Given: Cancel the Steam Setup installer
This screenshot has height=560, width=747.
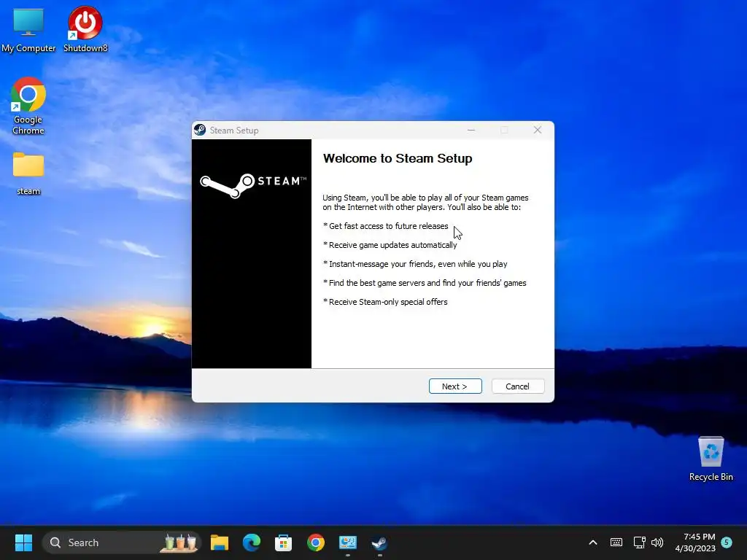Looking at the screenshot, I should coord(517,386).
